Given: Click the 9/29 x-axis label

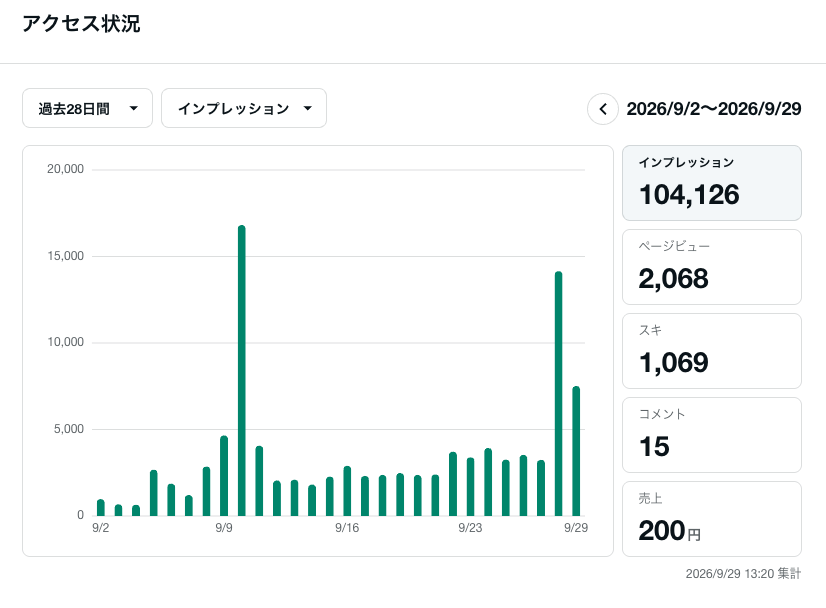Looking at the screenshot, I should [576, 528].
